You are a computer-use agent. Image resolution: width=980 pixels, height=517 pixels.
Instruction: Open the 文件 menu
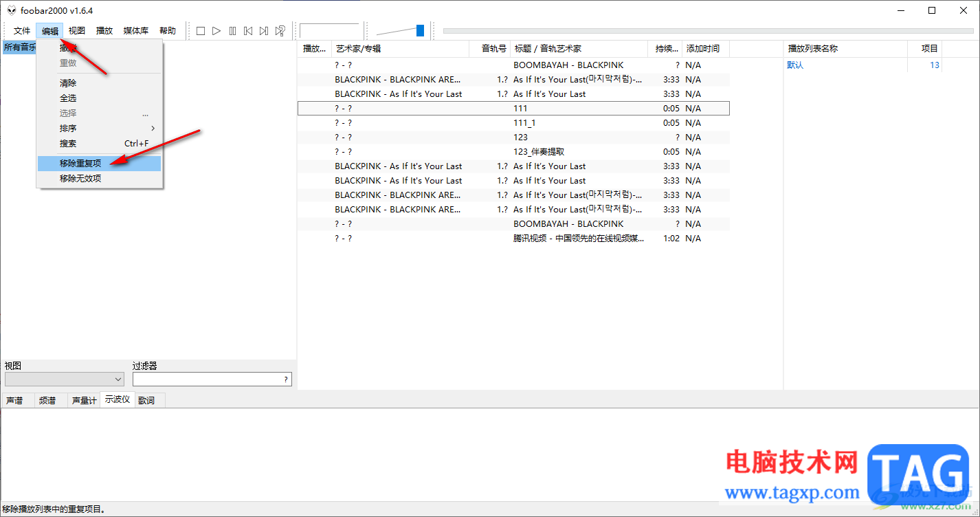[22, 31]
